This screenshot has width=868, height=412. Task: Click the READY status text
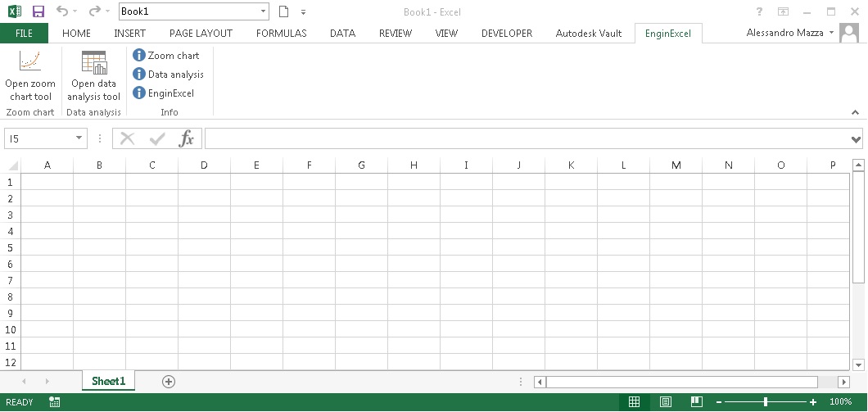tap(20, 402)
